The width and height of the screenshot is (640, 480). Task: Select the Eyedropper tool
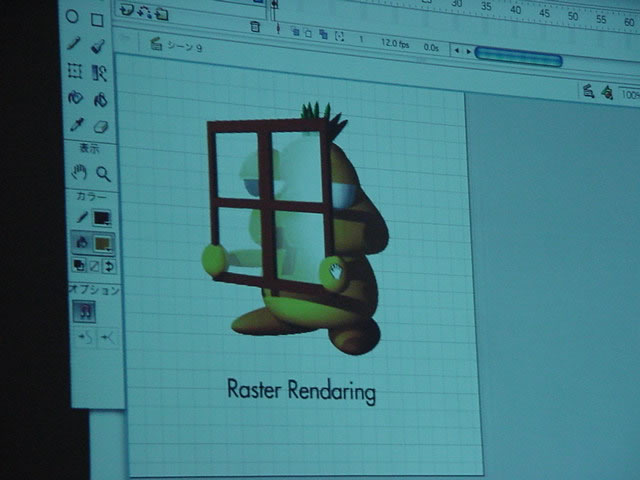click(75, 125)
